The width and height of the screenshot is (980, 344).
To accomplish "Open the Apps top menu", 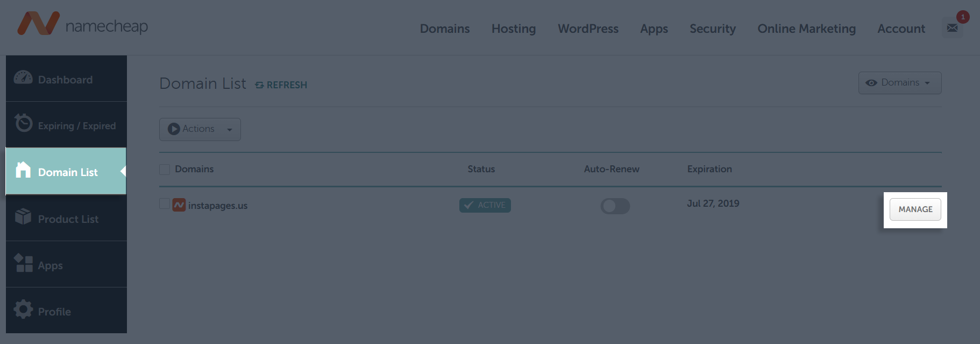I will pos(654,29).
